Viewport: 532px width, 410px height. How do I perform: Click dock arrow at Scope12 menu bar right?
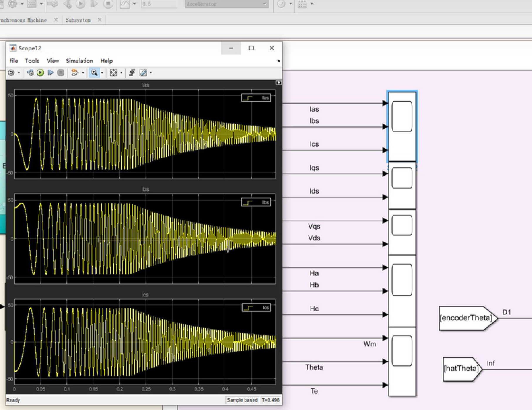(x=278, y=61)
